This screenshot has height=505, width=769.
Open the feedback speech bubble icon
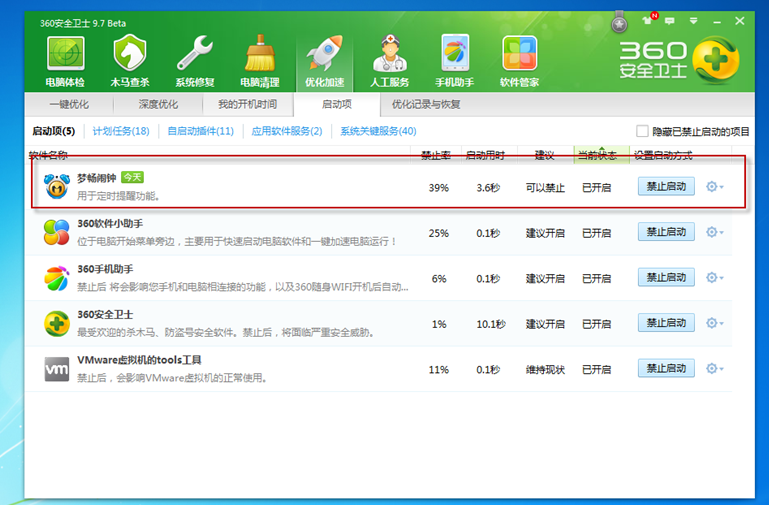click(669, 21)
